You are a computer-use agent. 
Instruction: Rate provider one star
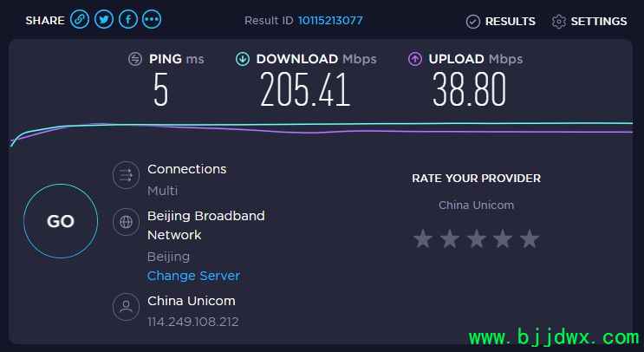pos(423,238)
